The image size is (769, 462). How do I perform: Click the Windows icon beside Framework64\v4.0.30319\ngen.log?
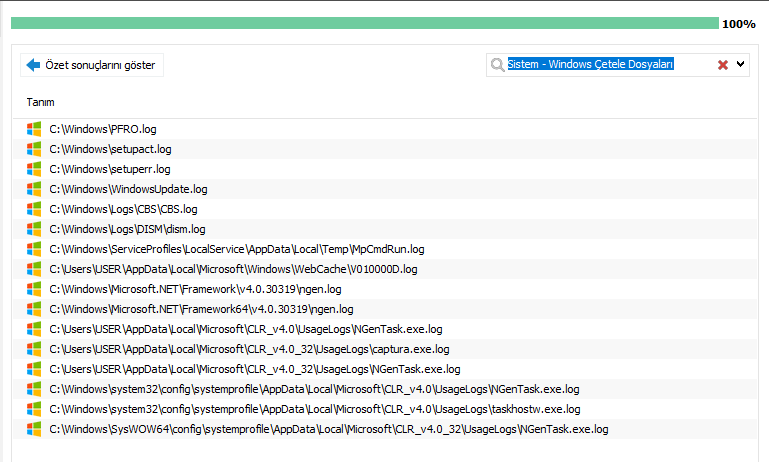coord(34,309)
